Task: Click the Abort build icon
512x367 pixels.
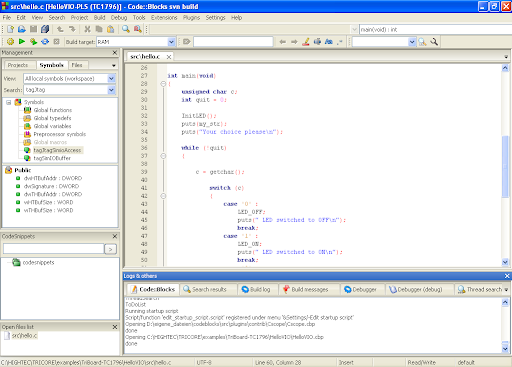Action: click(x=57, y=42)
